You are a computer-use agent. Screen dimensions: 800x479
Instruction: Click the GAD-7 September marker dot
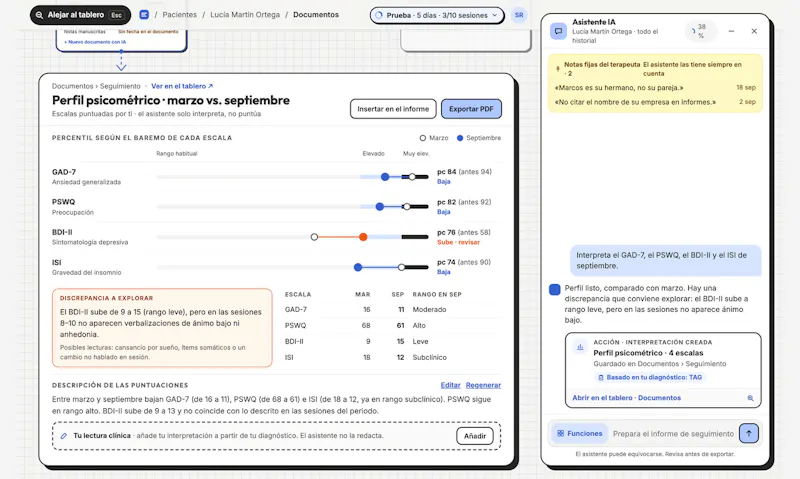385,177
